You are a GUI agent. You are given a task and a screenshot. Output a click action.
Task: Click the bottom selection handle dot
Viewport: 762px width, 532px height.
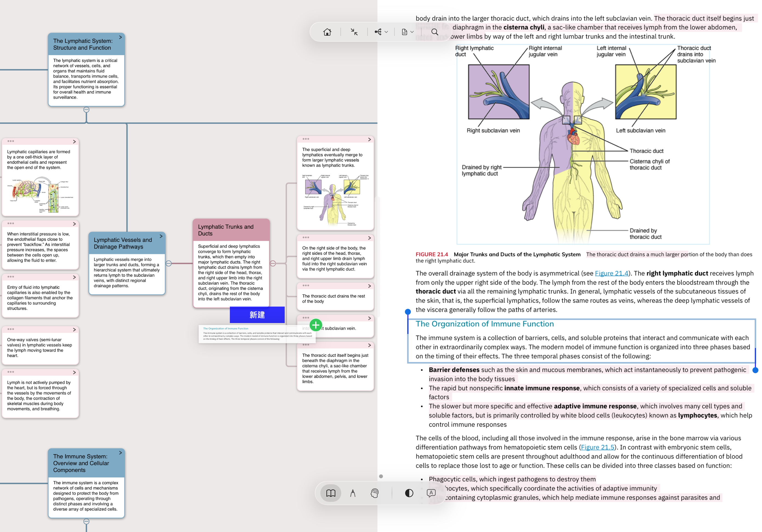(x=755, y=370)
